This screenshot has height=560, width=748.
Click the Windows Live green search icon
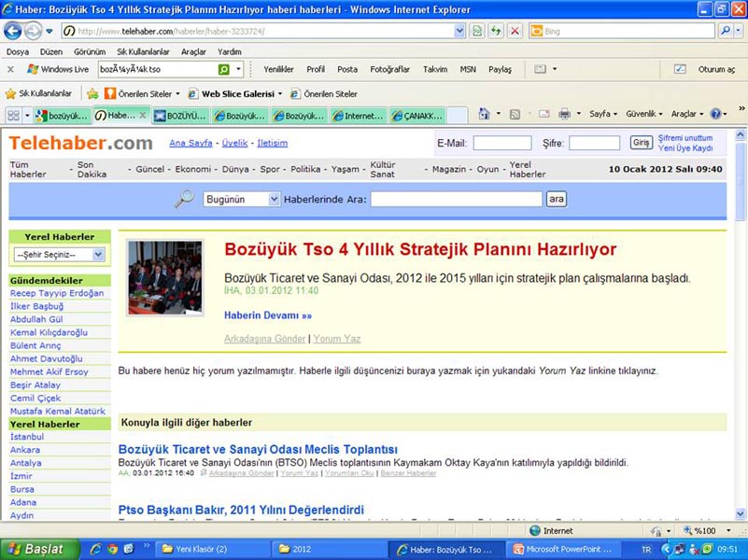(224, 70)
